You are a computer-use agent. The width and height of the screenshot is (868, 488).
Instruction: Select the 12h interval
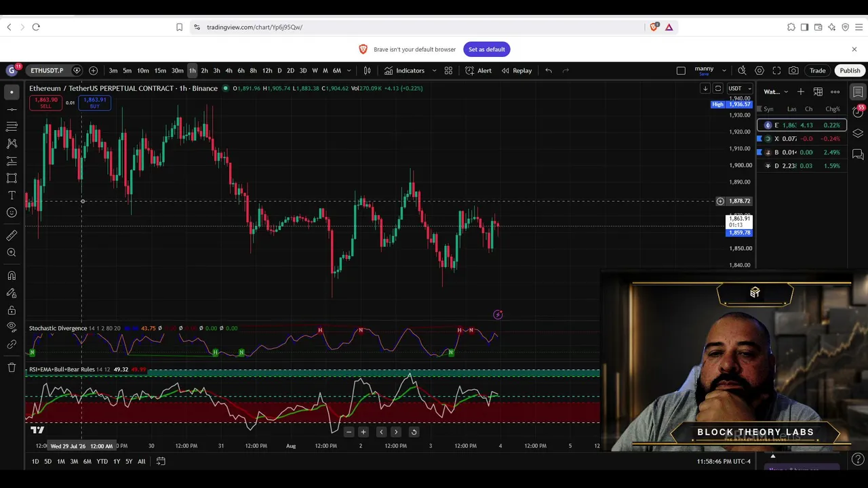pos(267,70)
